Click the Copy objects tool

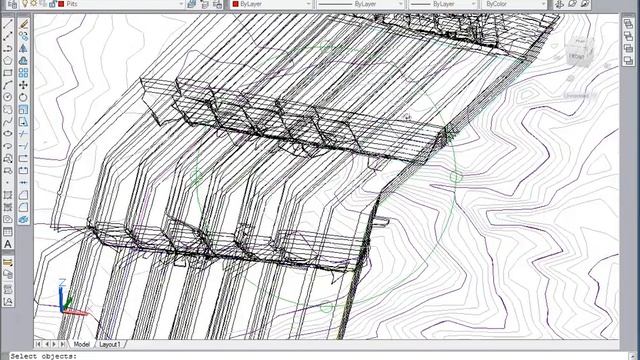[23, 36]
